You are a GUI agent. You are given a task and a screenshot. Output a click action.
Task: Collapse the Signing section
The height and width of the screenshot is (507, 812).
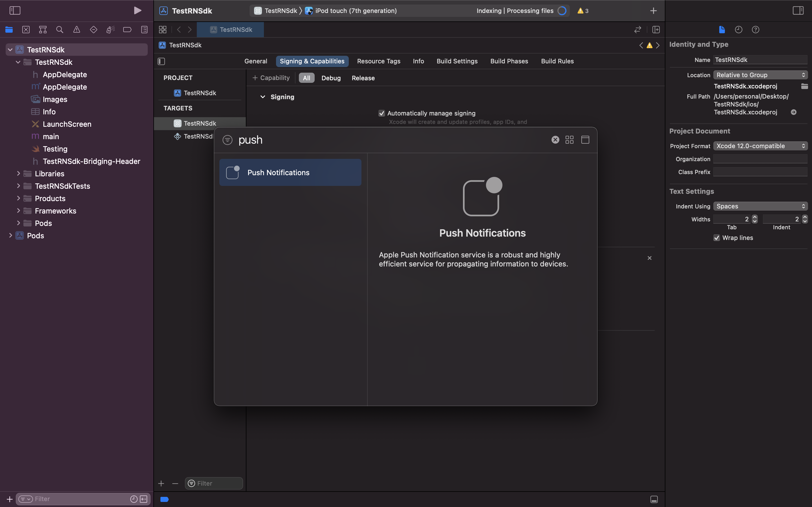coord(263,97)
